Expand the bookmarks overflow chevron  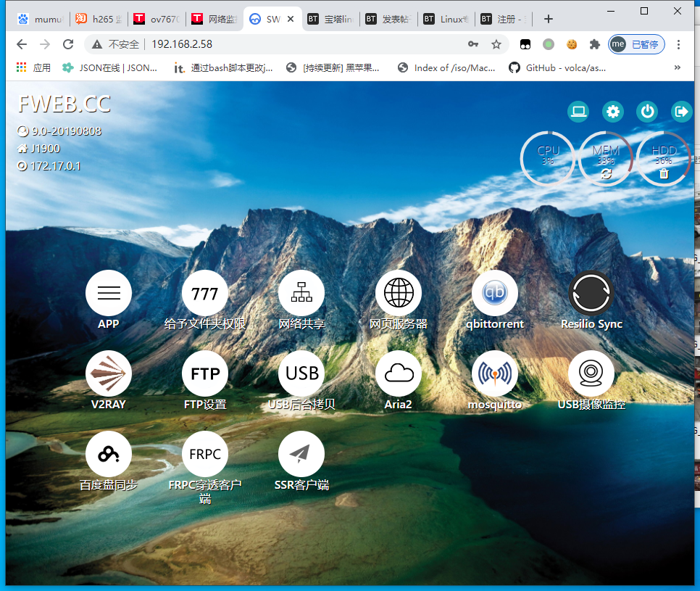click(x=678, y=67)
